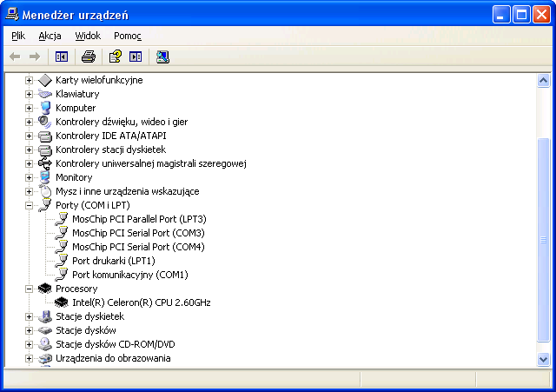Image resolution: width=556 pixels, height=392 pixels.
Task: Select Port drukarki (LPT1)
Action: click(114, 261)
